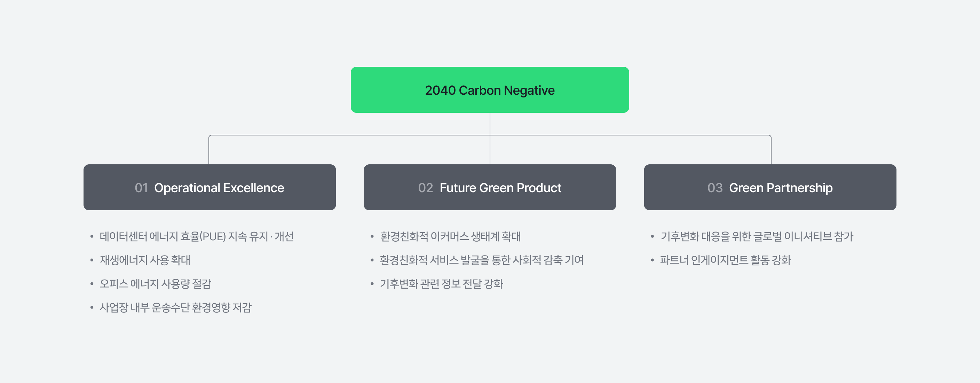Image resolution: width=980 pixels, height=383 pixels.
Task: Click the green 2040 Carbon Negative box
Action: [x=490, y=90]
